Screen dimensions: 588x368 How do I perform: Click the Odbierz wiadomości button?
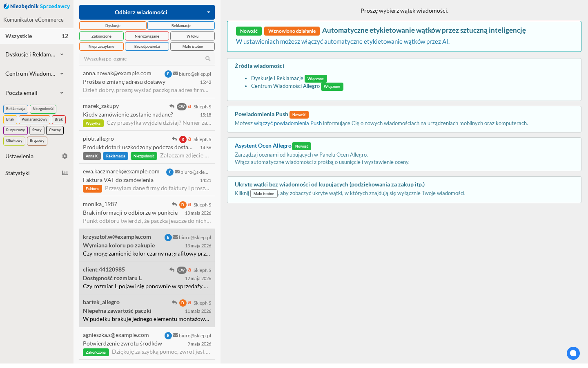pyautogui.click(x=141, y=12)
